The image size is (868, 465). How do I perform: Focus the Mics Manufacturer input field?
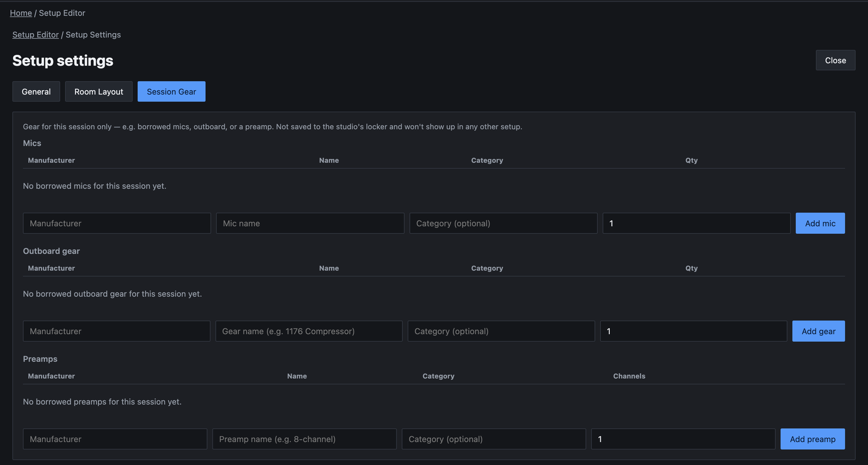[x=117, y=223]
